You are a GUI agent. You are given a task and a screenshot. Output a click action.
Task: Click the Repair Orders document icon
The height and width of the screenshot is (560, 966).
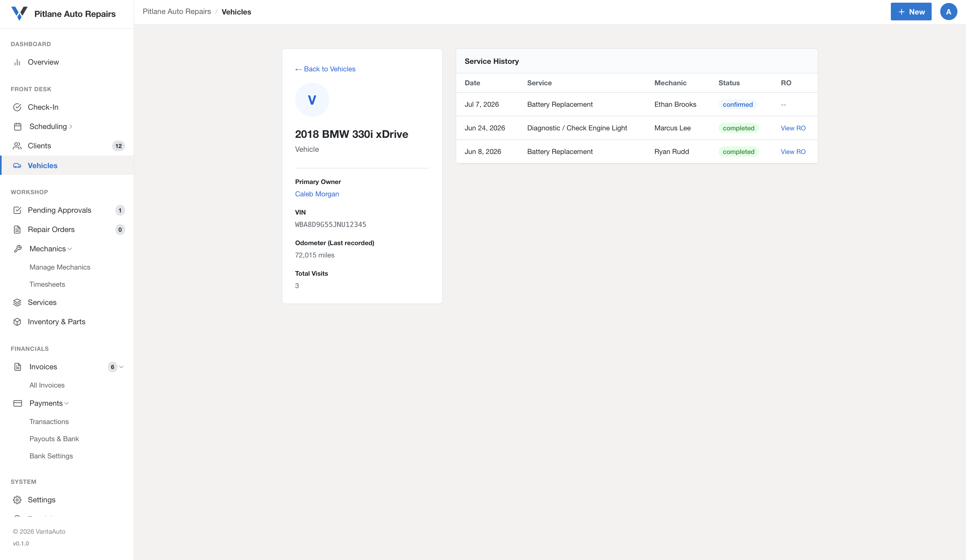tap(17, 229)
